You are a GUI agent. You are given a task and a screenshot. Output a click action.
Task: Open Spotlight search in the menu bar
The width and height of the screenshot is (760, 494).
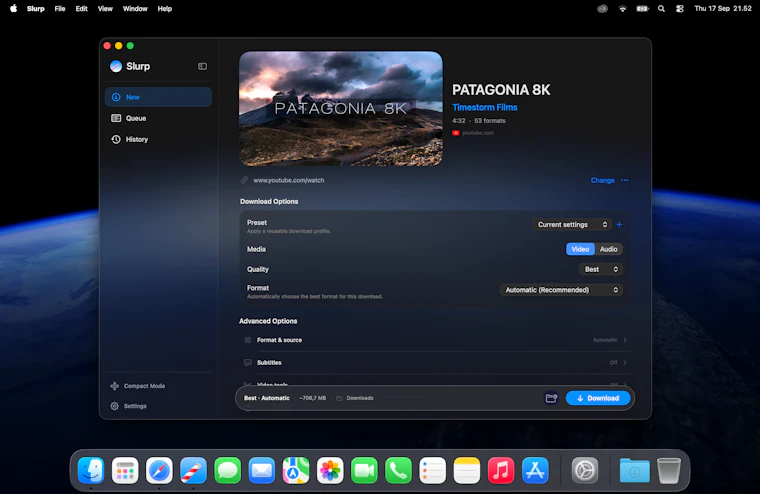tap(661, 9)
